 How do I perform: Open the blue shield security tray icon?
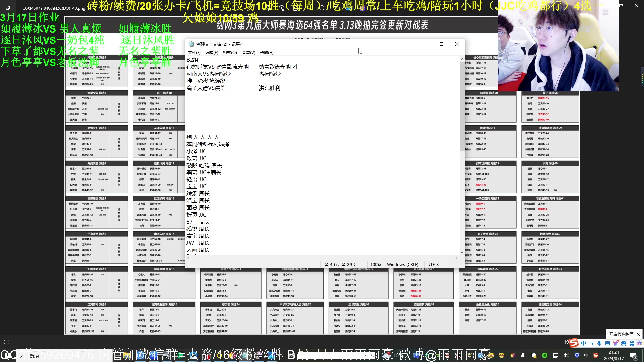pyautogui.click(x=577, y=355)
